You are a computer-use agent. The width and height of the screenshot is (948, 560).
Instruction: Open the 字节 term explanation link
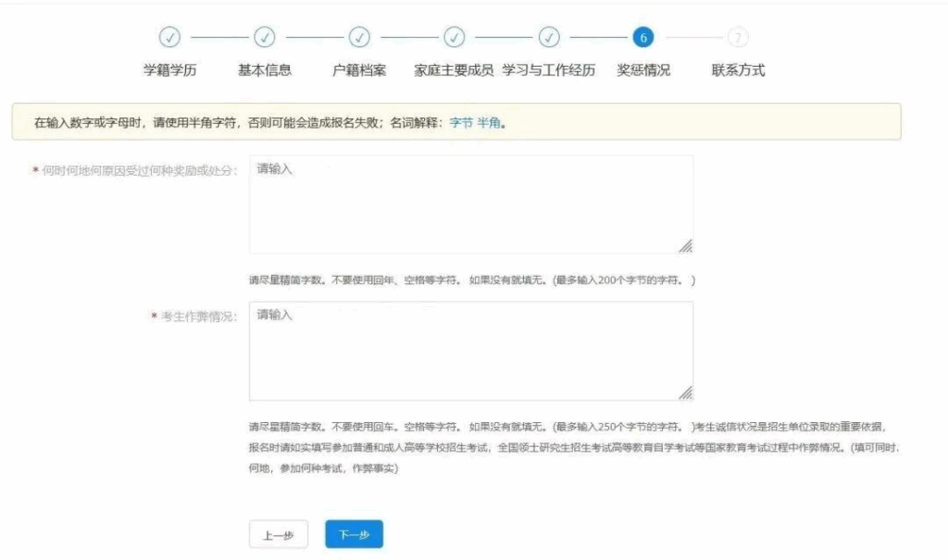click(460, 122)
